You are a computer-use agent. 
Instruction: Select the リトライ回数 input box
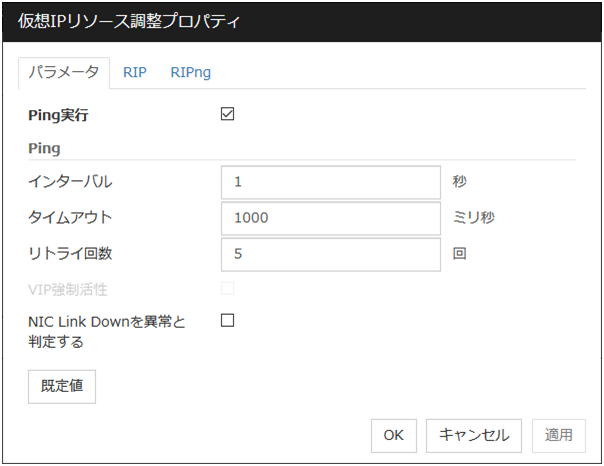click(x=330, y=254)
